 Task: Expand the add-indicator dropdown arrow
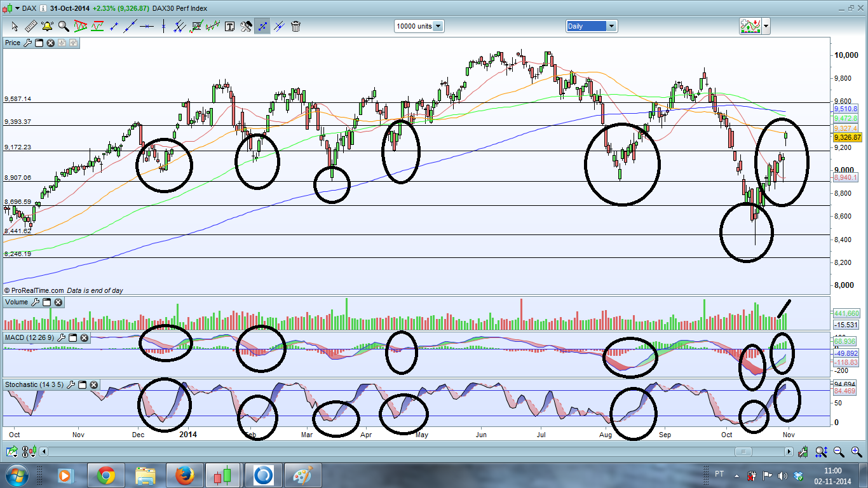pyautogui.click(x=766, y=26)
